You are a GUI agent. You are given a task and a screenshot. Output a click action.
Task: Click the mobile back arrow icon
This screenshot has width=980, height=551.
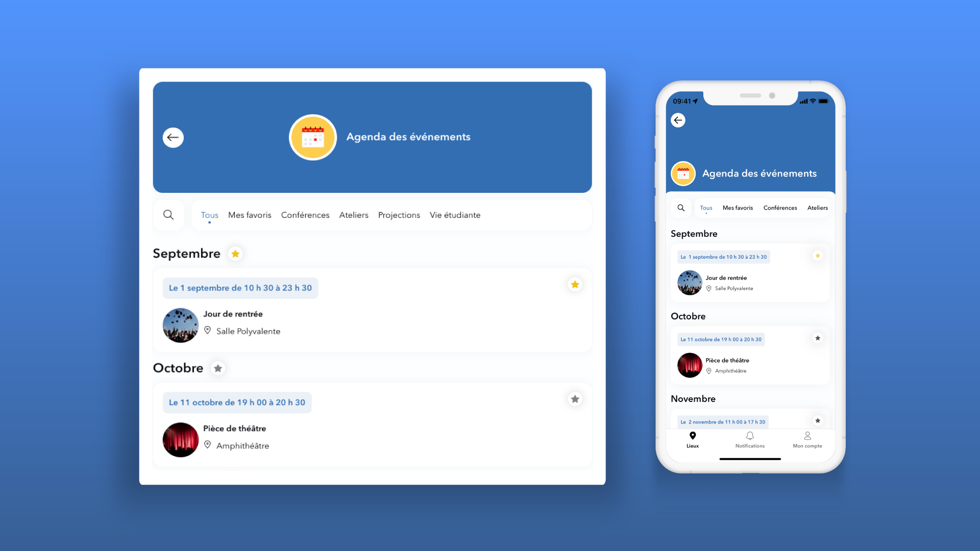coord(678,120)
